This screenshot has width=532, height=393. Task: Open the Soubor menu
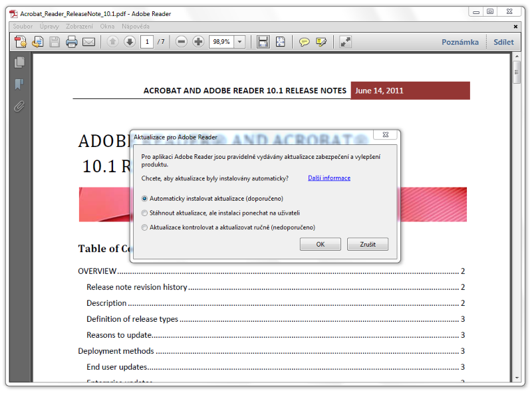[23, 26]
